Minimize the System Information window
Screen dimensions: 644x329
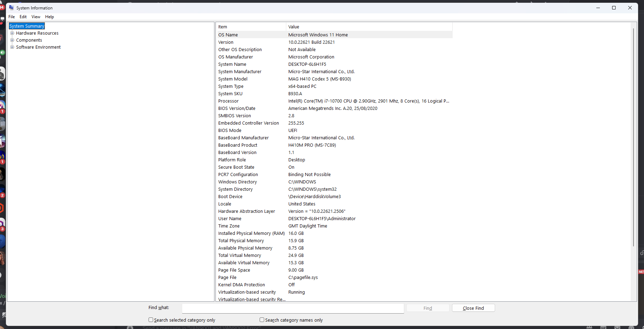click(x=598, y=8)
